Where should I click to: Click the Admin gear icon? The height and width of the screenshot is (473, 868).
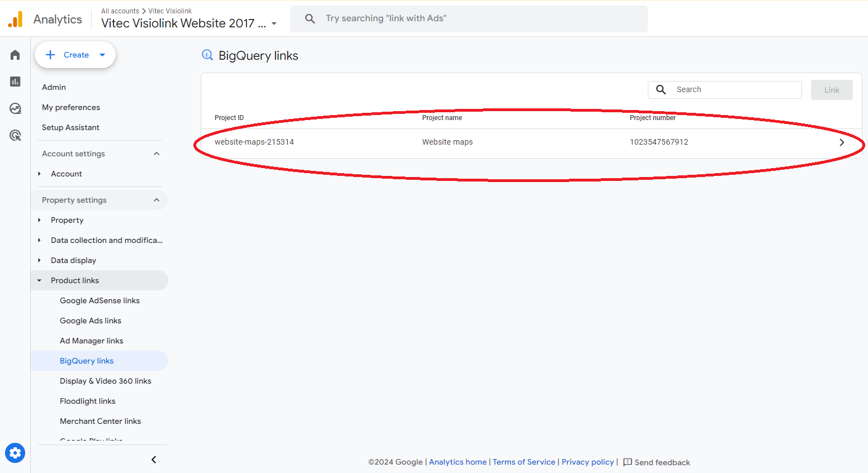click(15, 453)
